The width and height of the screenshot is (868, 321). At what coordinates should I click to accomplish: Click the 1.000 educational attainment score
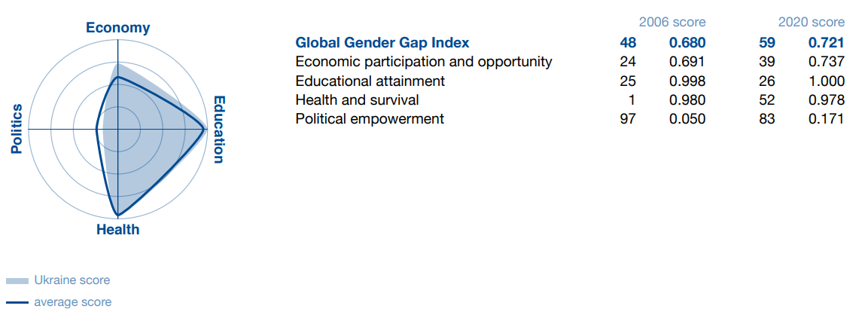pyautogui.click(x=827, y=81)
